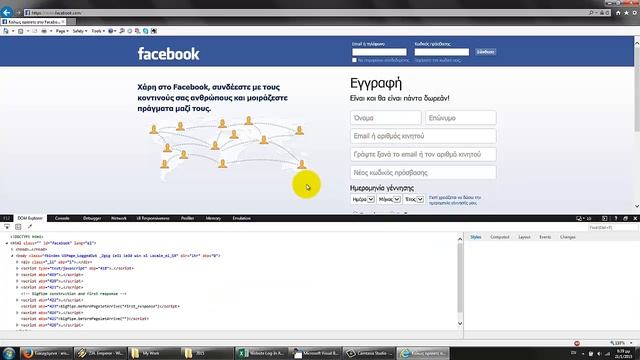Click the Νέος κωδικός πρόσβασης field
This screenshot has width=640, height=360.
tap(423, 173)
